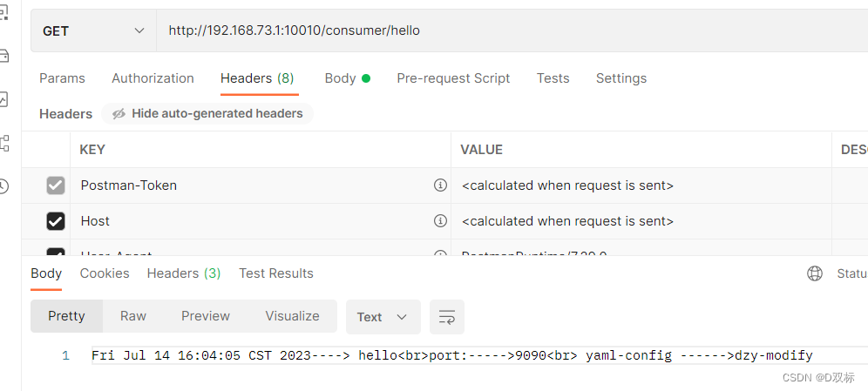Switch to the Params tab
868x391 pixels.
tap(62, 78)
